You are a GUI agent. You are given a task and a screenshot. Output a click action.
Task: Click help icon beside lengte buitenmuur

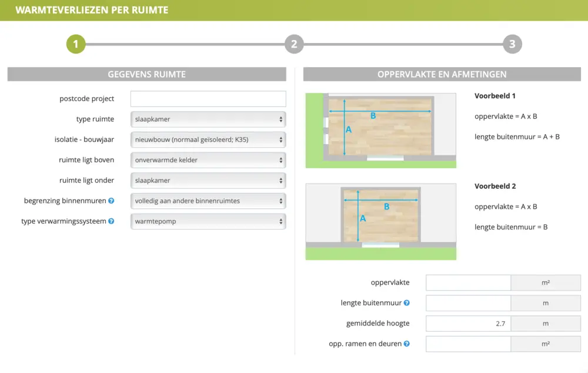(406, 304)
